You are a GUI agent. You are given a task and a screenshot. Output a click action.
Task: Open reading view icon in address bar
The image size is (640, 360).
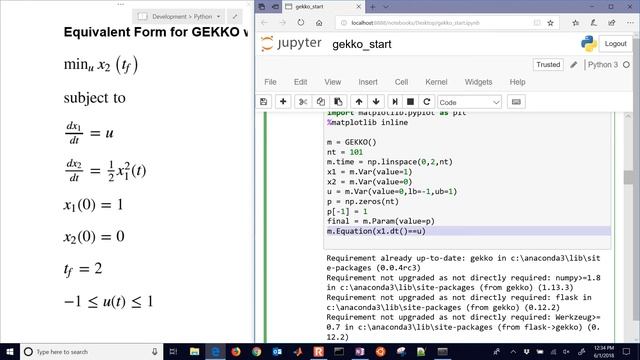537,23
